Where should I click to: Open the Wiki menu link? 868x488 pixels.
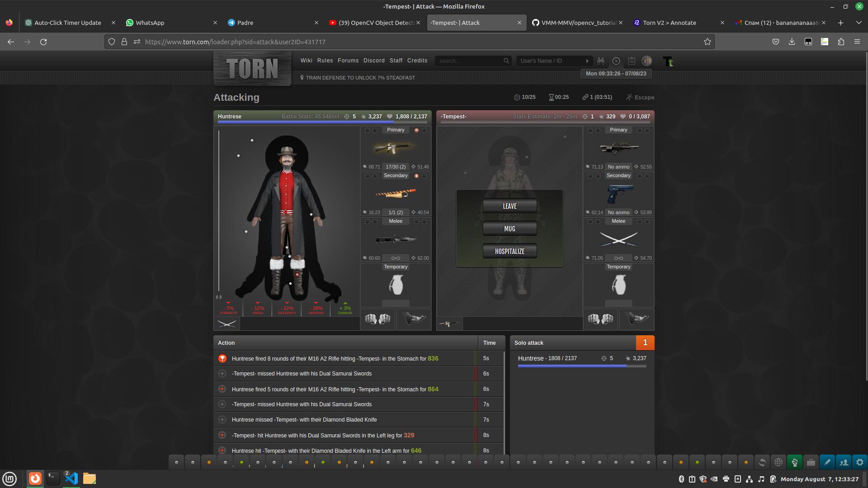(306, 61)
